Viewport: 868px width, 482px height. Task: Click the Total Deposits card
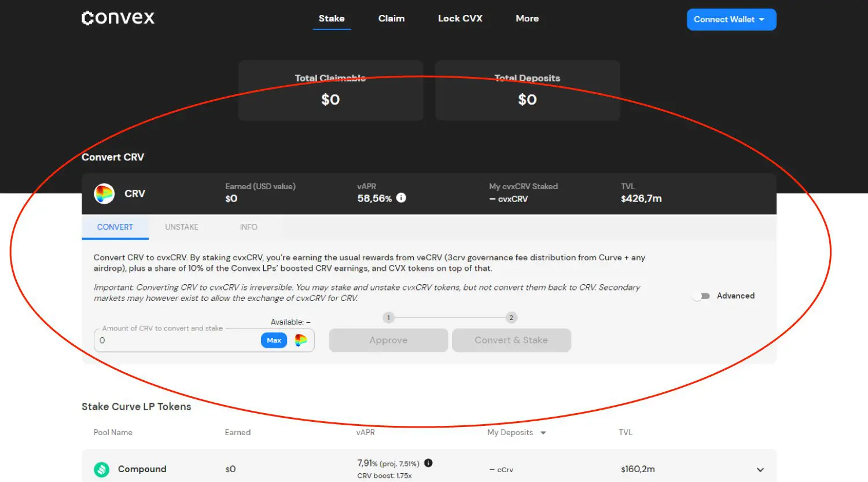click(x=527, y=90)
